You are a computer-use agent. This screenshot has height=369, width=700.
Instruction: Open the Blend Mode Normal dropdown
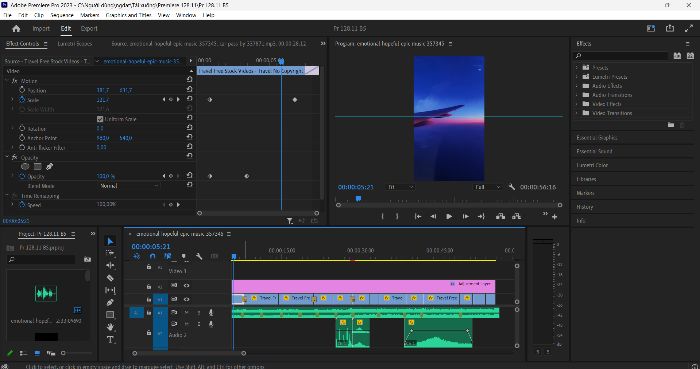(x=129, y=186)
